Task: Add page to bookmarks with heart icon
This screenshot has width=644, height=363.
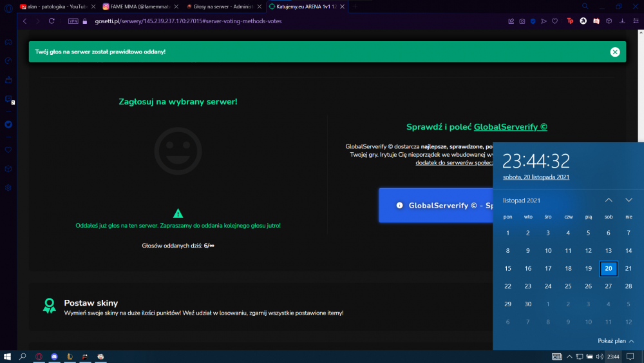Action: tap(555, 21)
